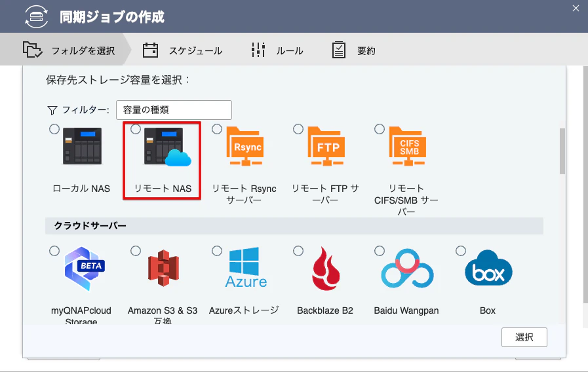The width and height of the screenshot is (588, 372).
Task: Enable the Azureストレージ radio button
Action: pos(217,251)
